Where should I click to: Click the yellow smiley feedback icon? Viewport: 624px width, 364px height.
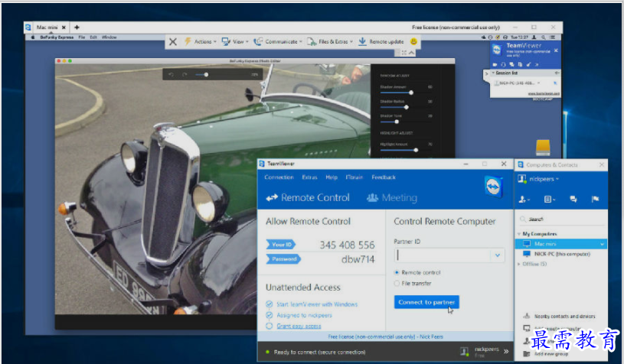click(413, 41)
